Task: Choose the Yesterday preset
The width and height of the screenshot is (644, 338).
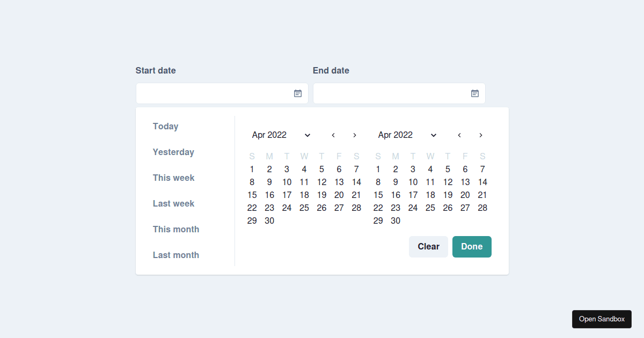Action: point(173,152)
